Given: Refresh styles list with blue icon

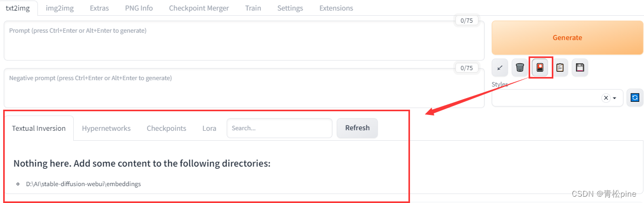Looking at the screenshot, I should (x=635, y=98).
